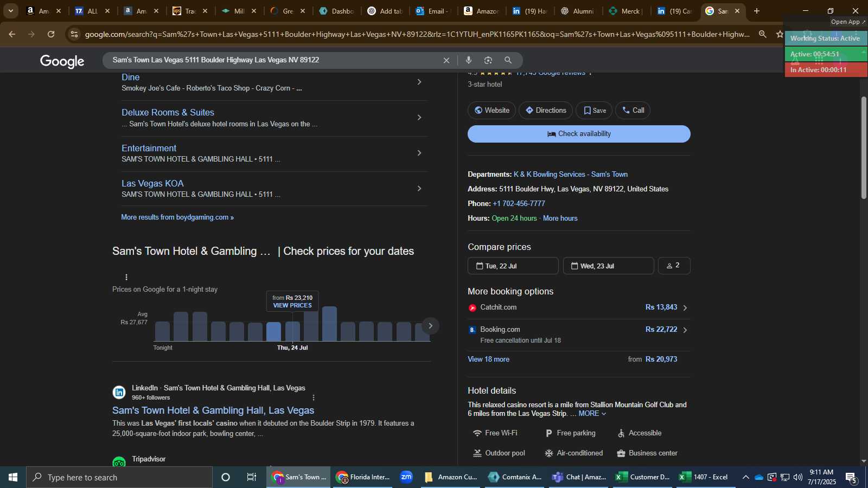Open Catchit.com booking option chevron
The height and width of the screenshot is (488, 868).
click(x=685, y=307)
